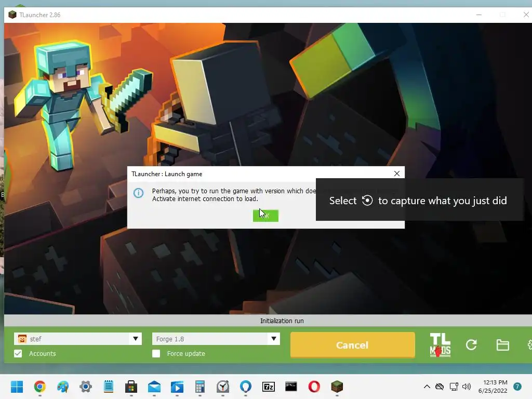Enable the Force update checkbox
The width and height of the screenshot is (532, 399).
[156, 353]
